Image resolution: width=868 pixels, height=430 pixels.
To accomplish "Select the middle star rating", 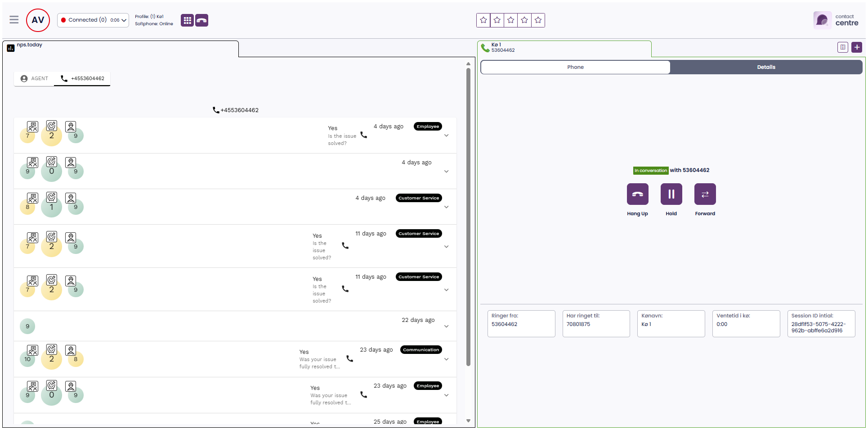I will tap(510, 20).
